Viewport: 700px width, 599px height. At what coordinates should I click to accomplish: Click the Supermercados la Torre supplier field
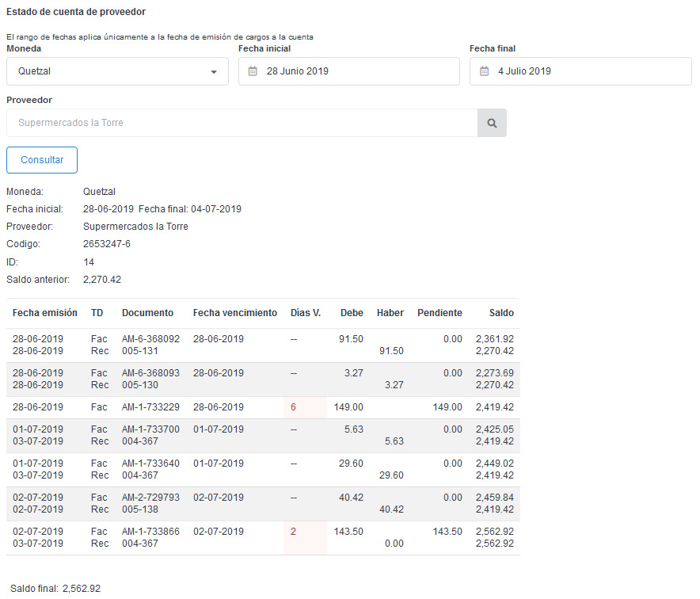(x=242, y=123)
